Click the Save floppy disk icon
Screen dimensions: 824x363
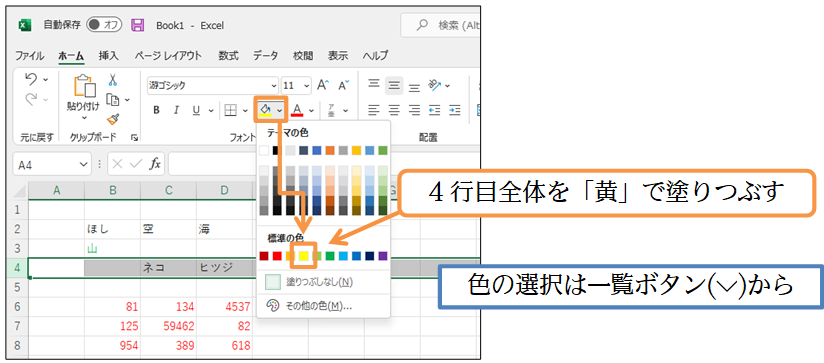(x=138, y=25)
